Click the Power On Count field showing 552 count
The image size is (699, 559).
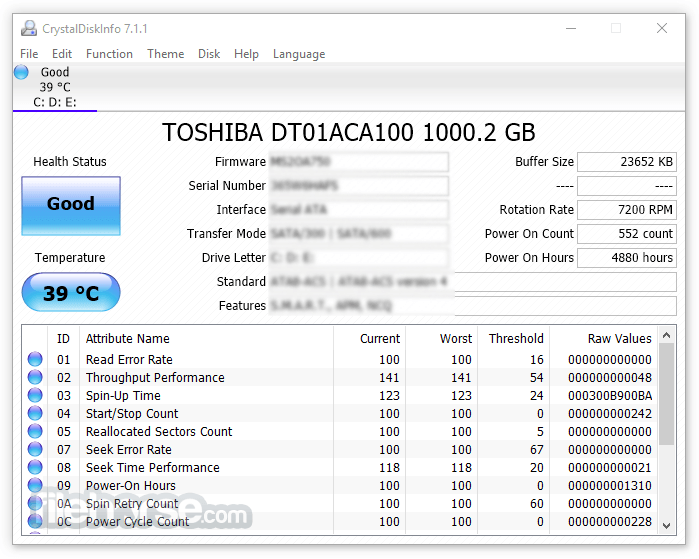[627, 234]
